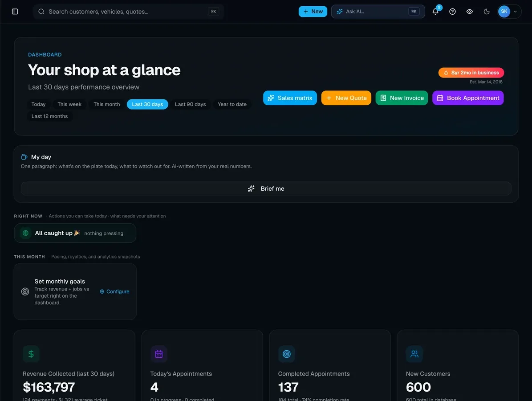The width and height of the screenshot is (532, 401).
Task: Click the 137 completed appointments value
Action: 288,387
